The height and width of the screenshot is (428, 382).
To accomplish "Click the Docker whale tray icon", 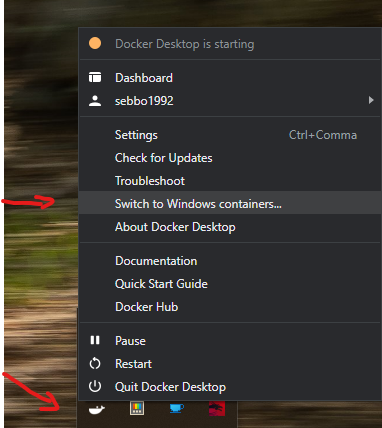I will coord(97,409).
